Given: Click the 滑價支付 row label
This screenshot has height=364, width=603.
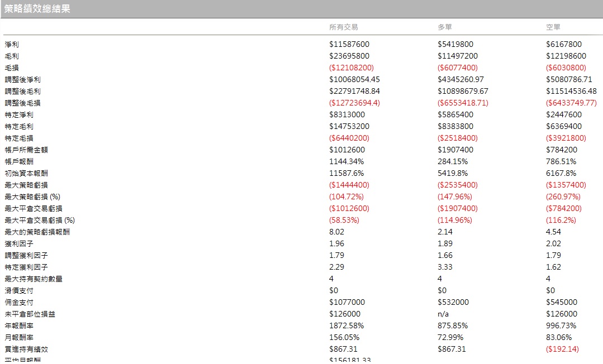Looking at the screenshot, I should (19, 290).
